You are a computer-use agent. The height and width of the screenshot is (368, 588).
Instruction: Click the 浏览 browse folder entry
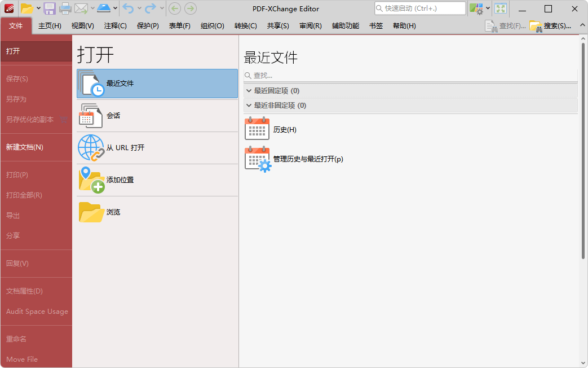point(157,212)
